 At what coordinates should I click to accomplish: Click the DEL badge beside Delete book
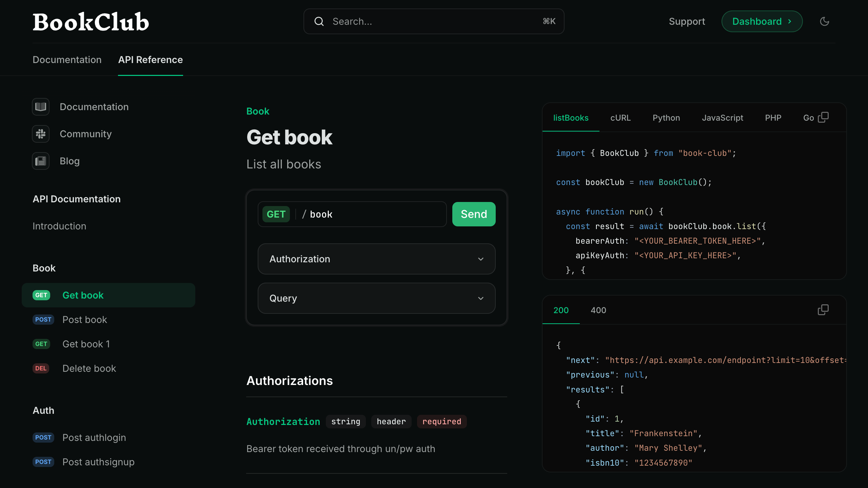point(41,368)
